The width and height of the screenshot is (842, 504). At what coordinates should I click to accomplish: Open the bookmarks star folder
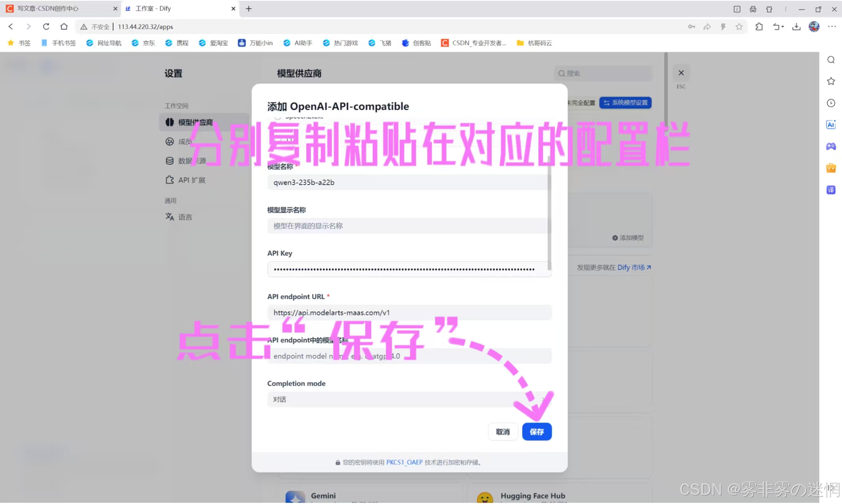pyautogui.click(x=19, y=43)
